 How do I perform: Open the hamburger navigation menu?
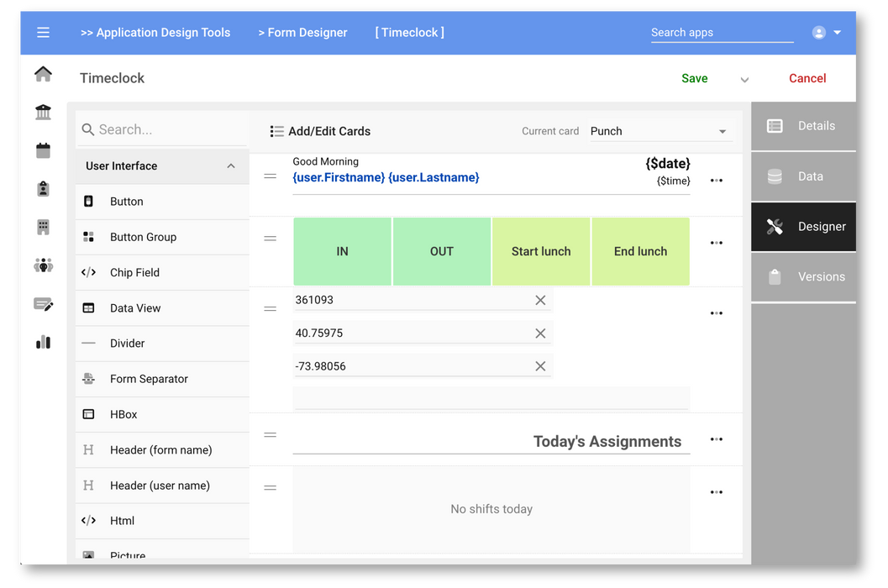(x=43, y=33)
